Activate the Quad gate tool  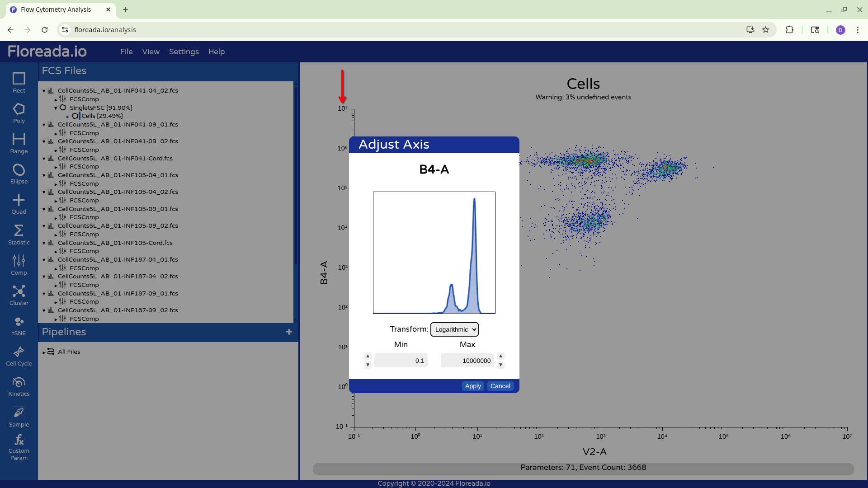tap(19, 204)
